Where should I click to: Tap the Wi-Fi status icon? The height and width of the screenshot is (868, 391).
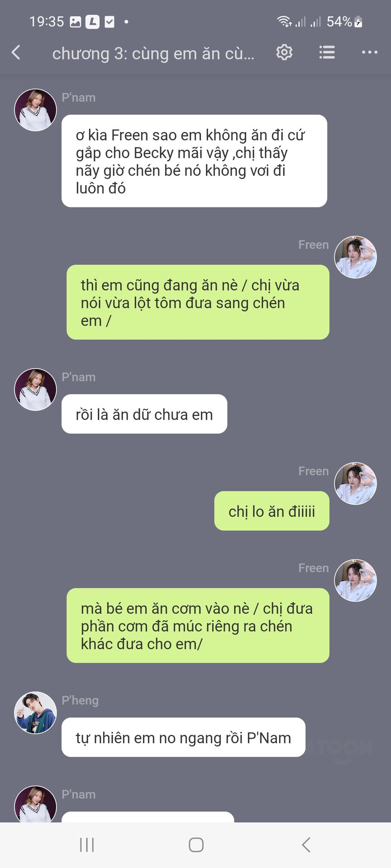click(284, 21)
